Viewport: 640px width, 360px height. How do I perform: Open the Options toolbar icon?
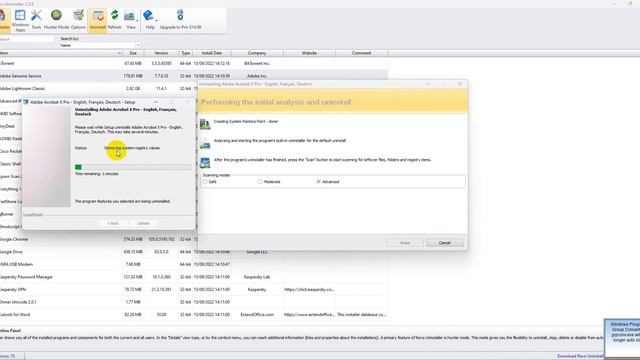pos(78,20)
